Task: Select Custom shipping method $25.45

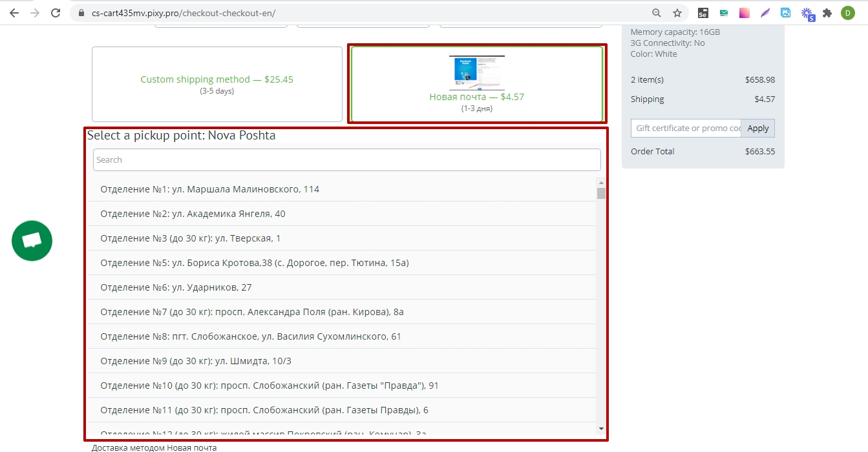Action: point(217,84)
